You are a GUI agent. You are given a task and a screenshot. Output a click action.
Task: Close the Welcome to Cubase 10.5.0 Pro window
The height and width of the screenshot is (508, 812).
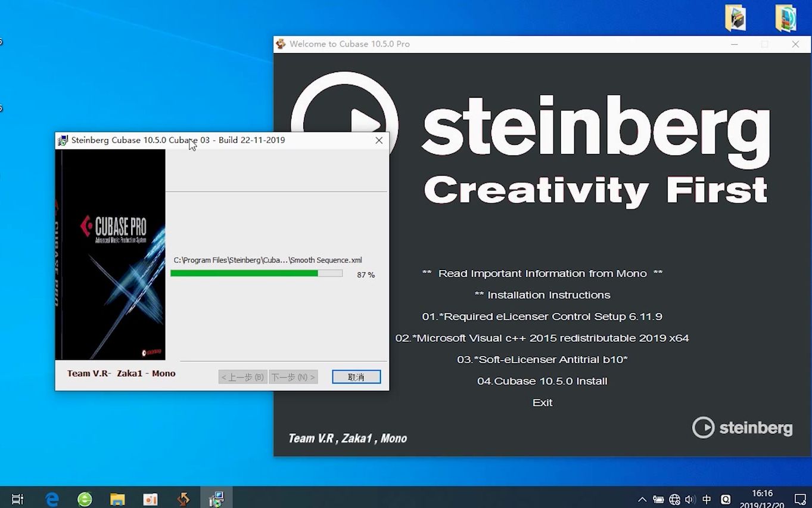point(795,44)
